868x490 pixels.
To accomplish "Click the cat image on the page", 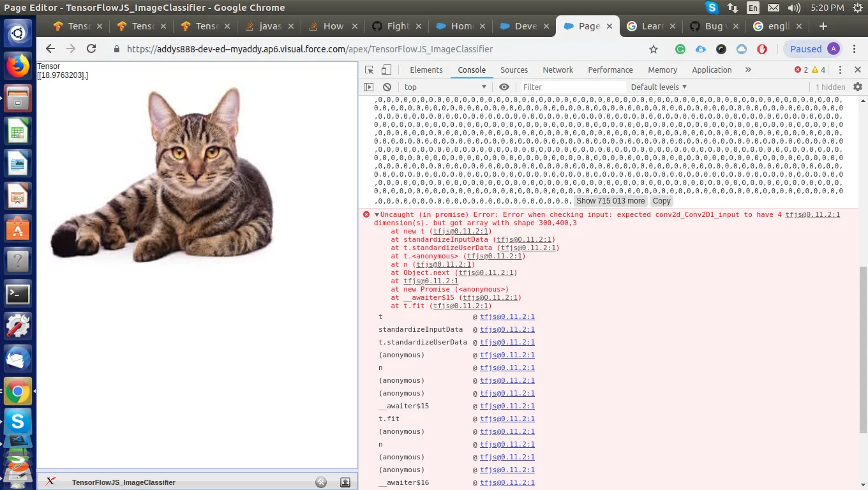I will [x=163, y=174].
